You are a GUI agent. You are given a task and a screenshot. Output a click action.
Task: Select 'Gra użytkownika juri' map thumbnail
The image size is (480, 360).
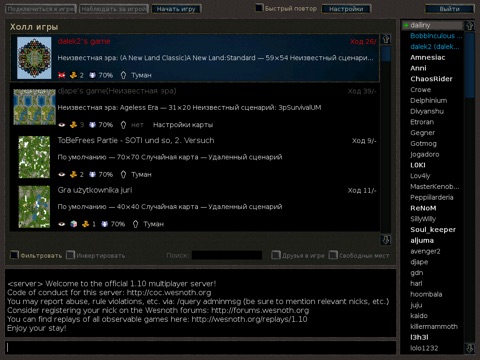tap(34, 207)
